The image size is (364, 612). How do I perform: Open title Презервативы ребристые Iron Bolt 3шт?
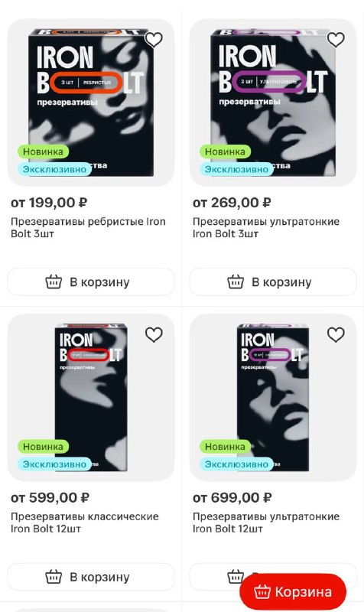pyautogui.click(x=88, y=227)
